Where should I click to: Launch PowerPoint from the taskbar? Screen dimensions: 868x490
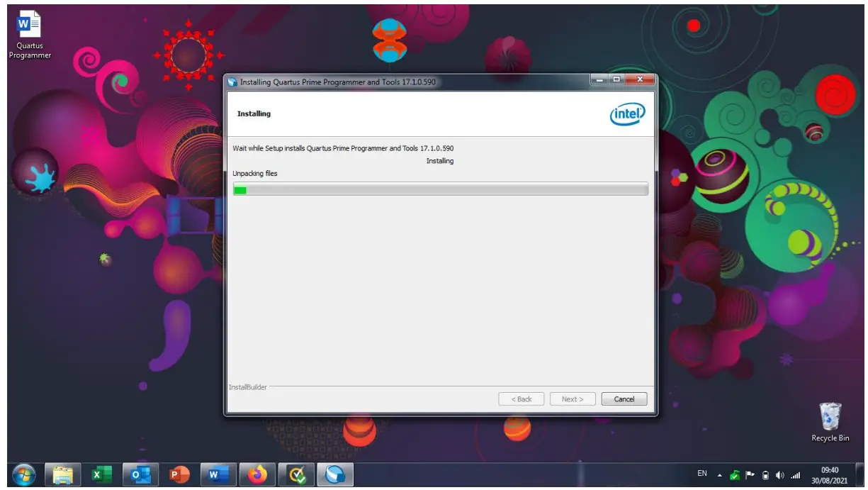[x=179, y=474]
